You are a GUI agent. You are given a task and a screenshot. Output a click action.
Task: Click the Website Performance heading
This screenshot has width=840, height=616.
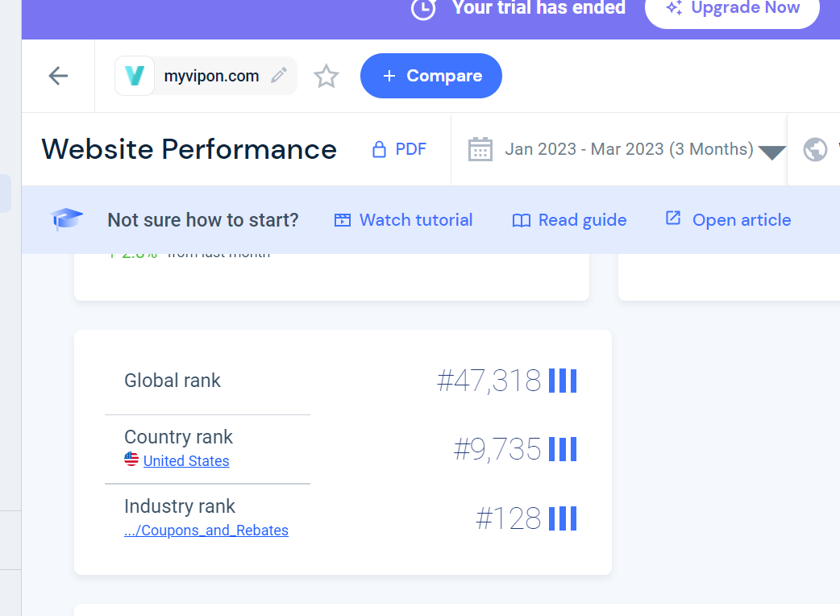point(189,149)
